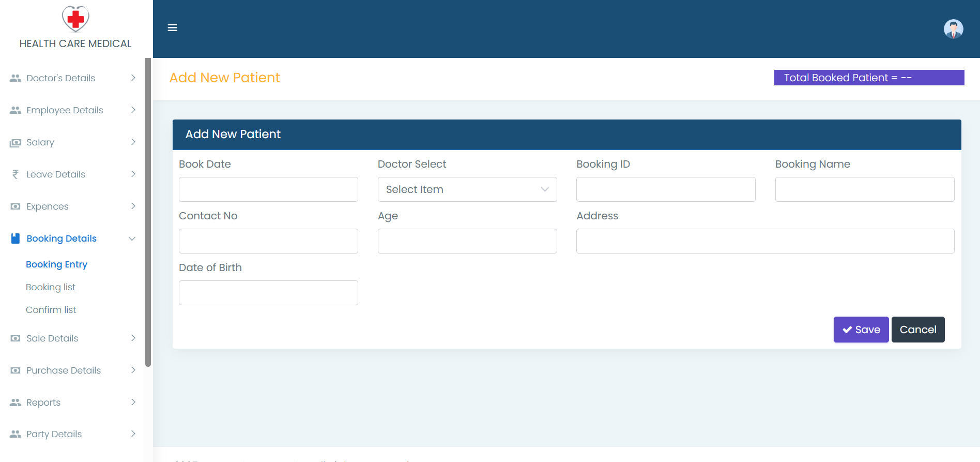Collapse the Booking Details menu chevron
The image size is (980, 462).
click(132, 239)
